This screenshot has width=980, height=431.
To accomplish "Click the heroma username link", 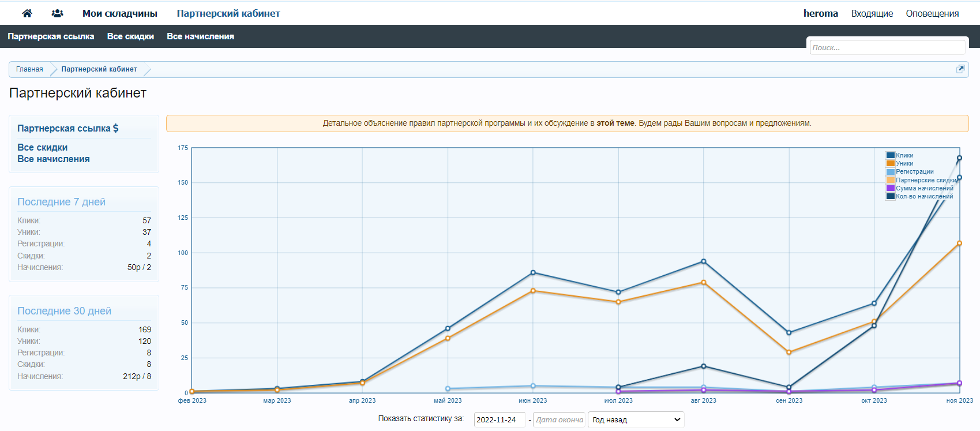I will point(820,13).
